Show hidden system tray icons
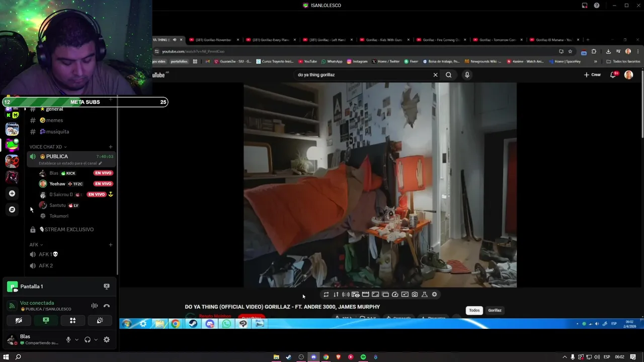Screen dimensions: 644x362 click(565, 357)
